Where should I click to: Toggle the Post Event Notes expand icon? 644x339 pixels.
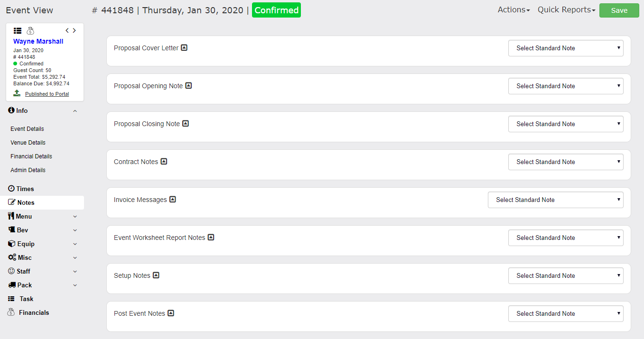tap(171, 313)
